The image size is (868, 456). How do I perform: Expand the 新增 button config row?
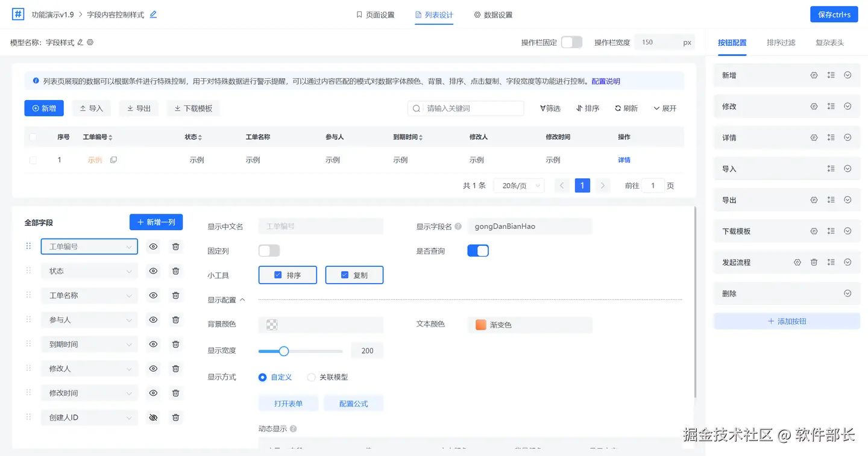click(848, 75)
